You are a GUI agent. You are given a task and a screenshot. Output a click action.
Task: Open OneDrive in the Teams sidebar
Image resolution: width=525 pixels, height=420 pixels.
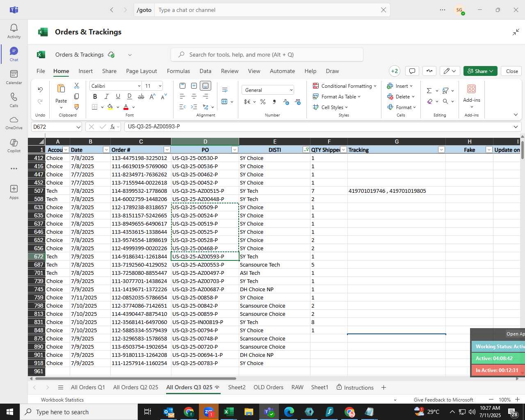tap(14, 122)
